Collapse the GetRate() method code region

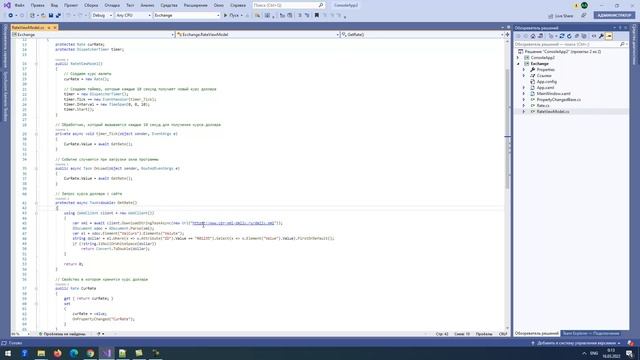[x=36, y=203]
